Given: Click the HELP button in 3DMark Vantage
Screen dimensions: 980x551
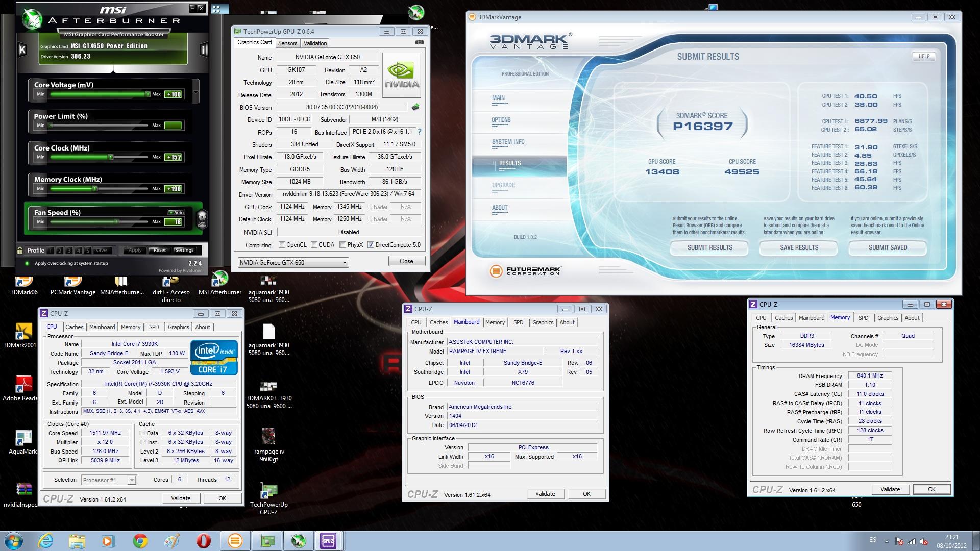Looking at the screenshot, I should [924, 57].
